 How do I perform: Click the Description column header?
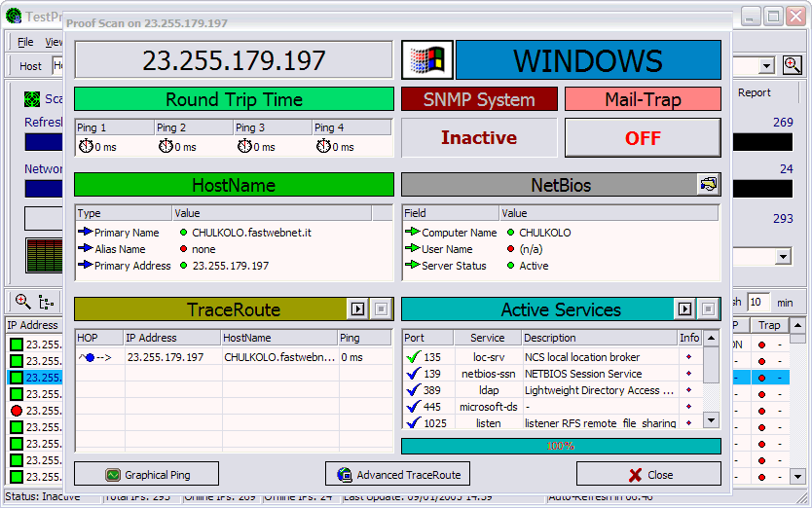point(600,338)
